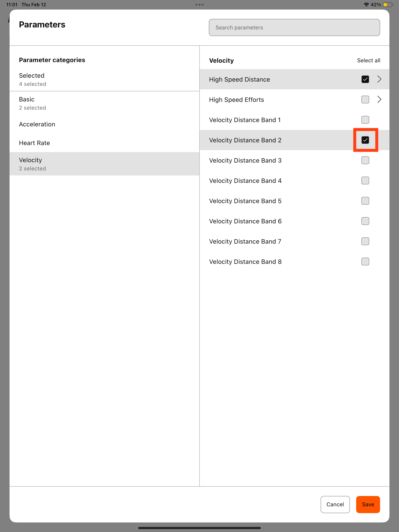This screenshot has width=399, height=532.
Task: Save the parameter selection
Action: pos(368,504)
